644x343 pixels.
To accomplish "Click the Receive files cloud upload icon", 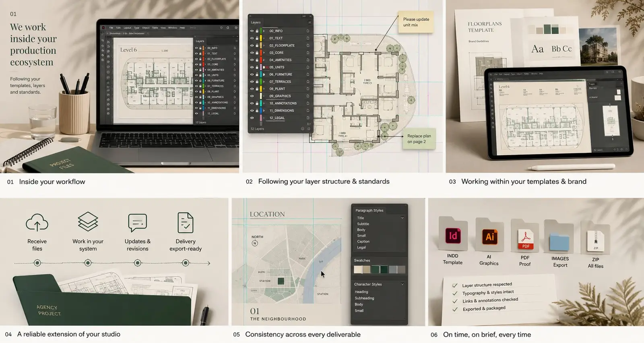I will pos(37,222).
